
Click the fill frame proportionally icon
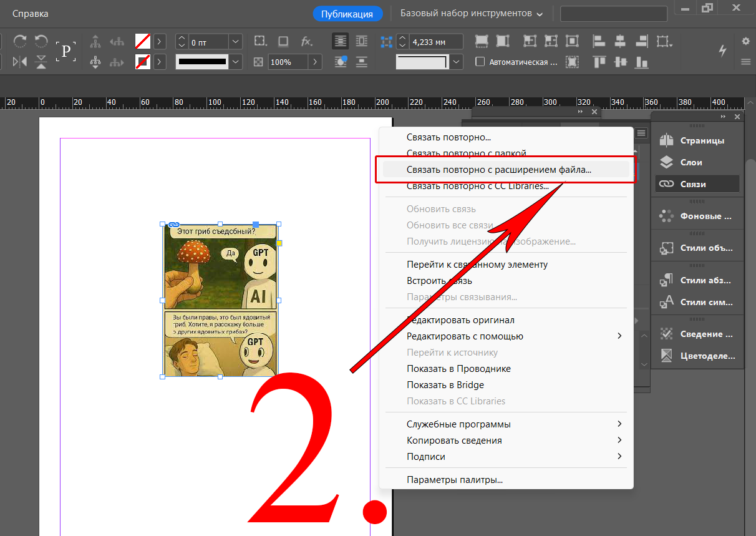click(482, 41)
